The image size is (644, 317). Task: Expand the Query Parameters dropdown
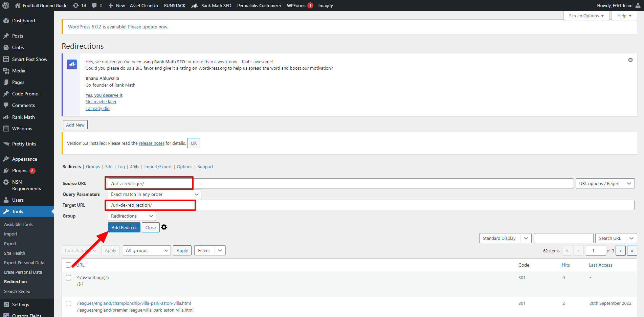154,194
